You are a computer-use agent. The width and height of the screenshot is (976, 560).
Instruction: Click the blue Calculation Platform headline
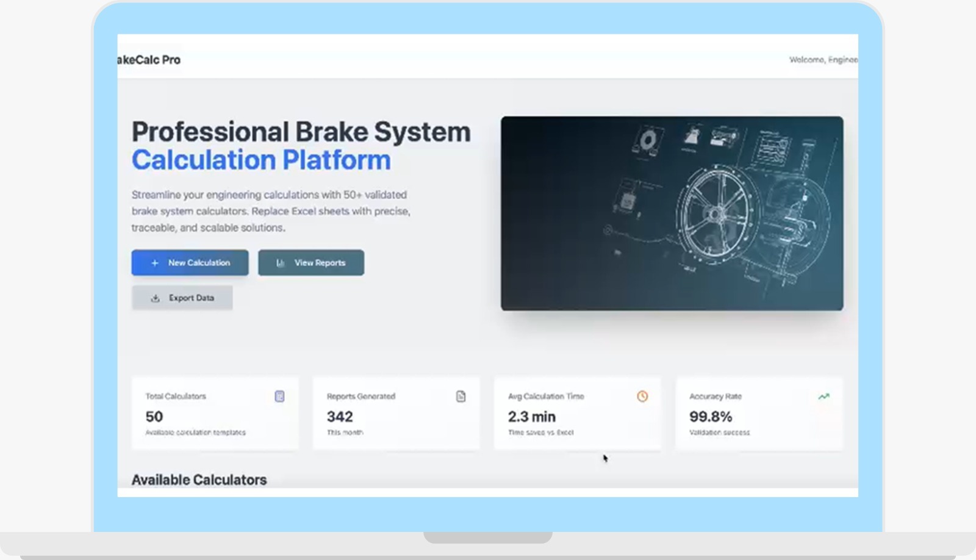261,160
